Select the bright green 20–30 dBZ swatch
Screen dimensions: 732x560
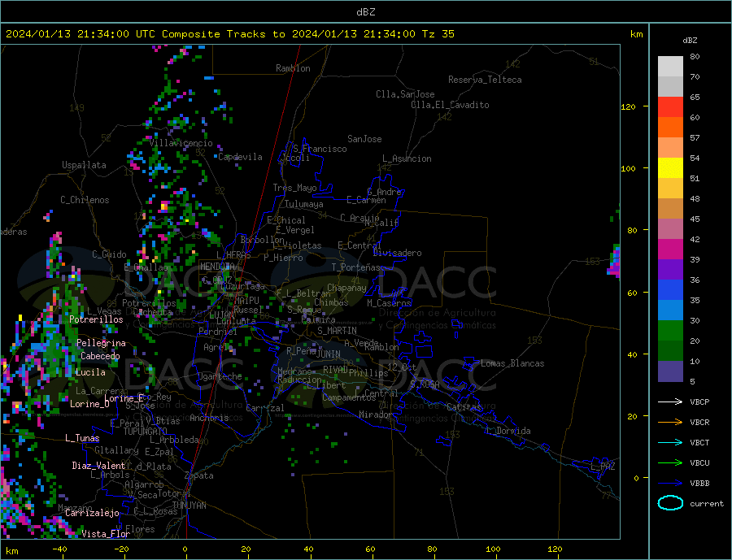(670, 331)
